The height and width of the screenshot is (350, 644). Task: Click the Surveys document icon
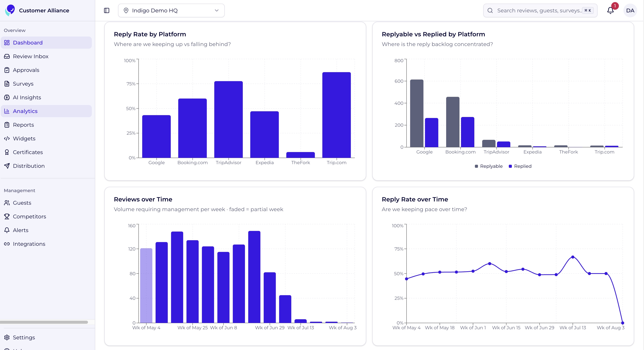[x=7, y=84]
